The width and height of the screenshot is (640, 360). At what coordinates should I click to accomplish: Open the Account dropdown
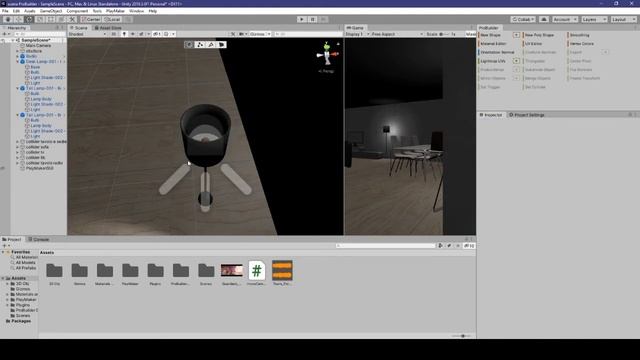tap(565, 20)
